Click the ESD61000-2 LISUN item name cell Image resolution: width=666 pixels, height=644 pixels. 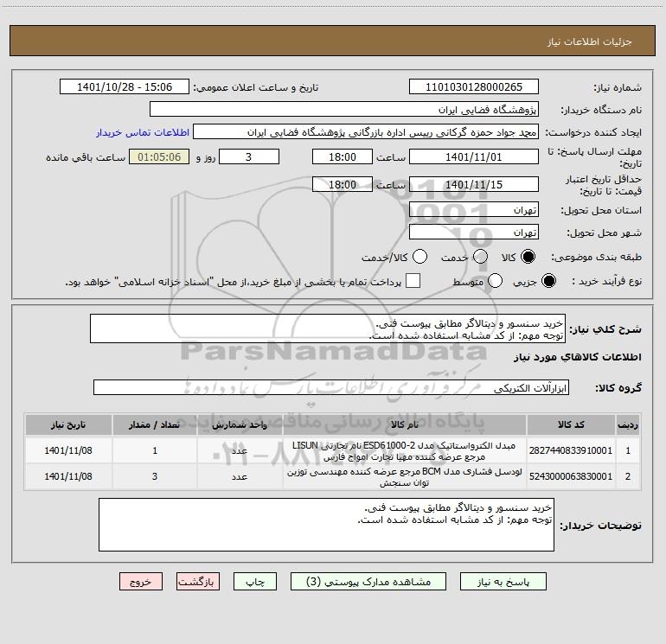coord(405,451)
